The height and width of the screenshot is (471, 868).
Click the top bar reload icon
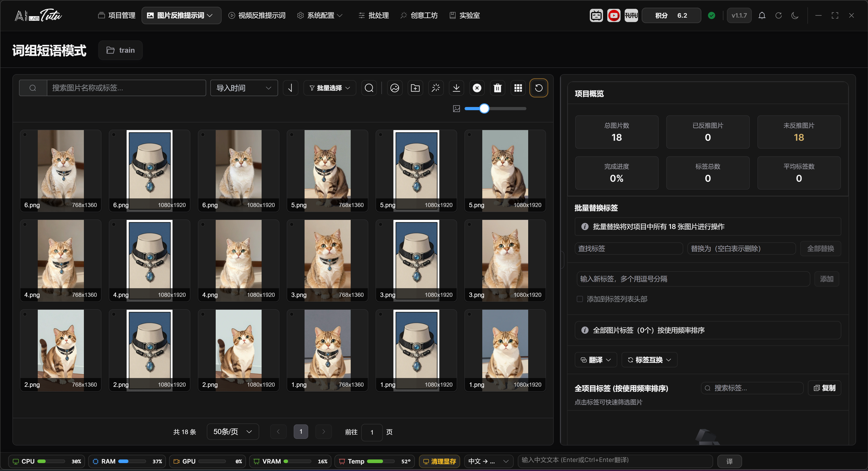[778, 16]
